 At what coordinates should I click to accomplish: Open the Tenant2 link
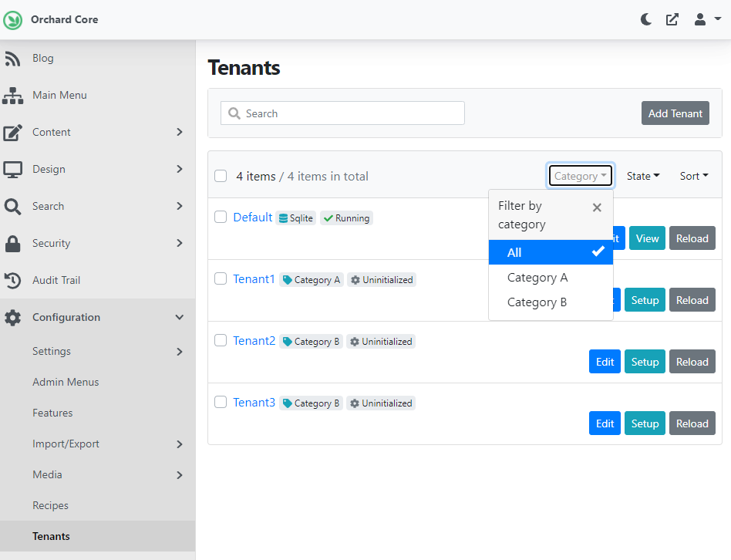[254, 340]
